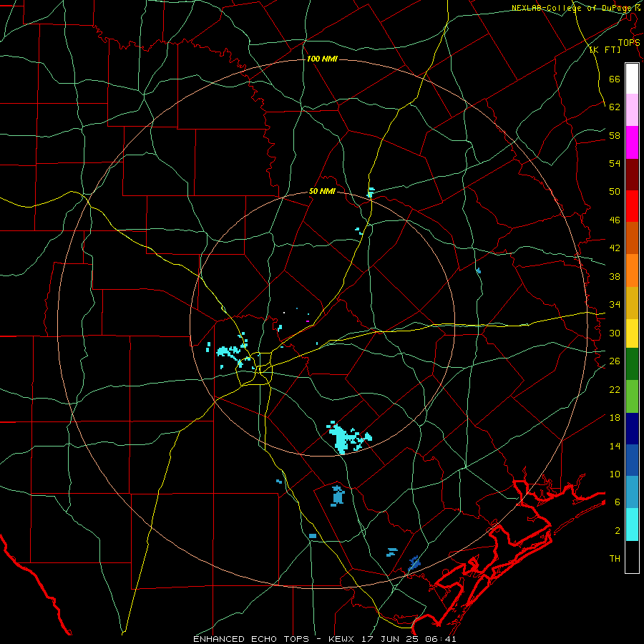The width and height of the screenshot is (644, 644).
Task: Click the legend value "18"
Action: pyautogui.click(x=615, y=418)
